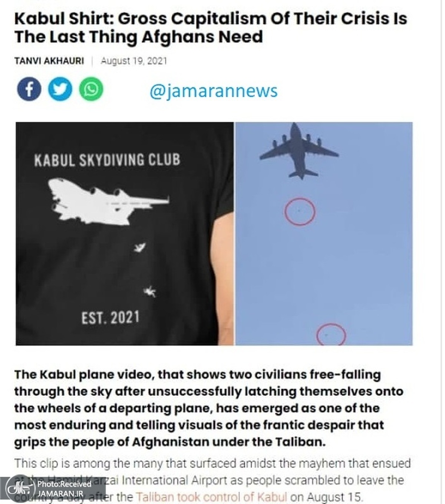
Task: Click the upper red circle in sky photo
Action: point(300,212)
